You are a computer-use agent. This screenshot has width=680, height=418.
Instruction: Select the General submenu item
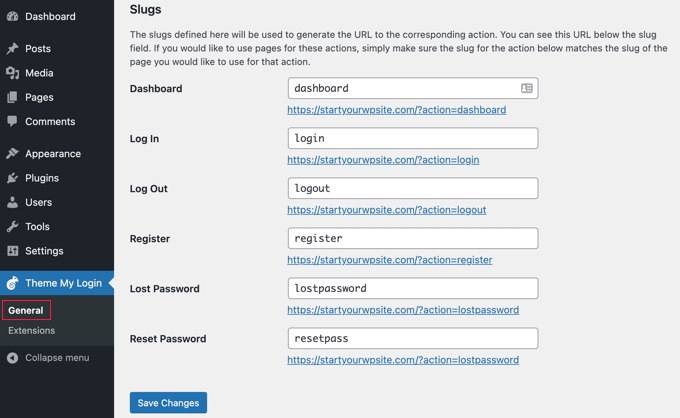26,310
